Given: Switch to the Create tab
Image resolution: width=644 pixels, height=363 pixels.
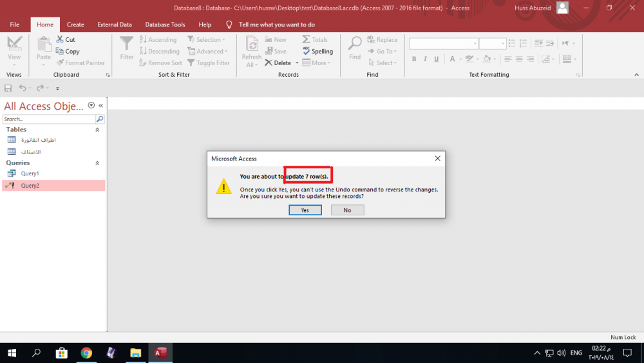Looking at the screenshot, I should [75, 25].
